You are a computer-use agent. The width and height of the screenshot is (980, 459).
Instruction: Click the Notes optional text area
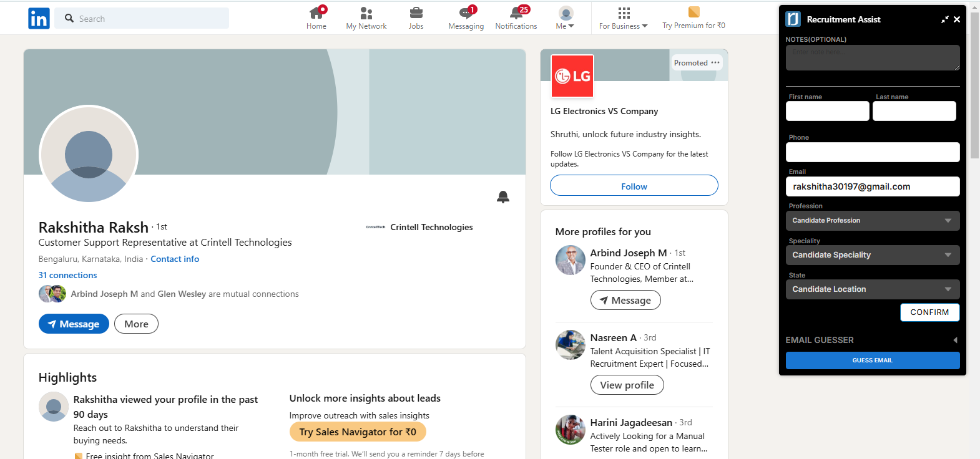point(873,57)
